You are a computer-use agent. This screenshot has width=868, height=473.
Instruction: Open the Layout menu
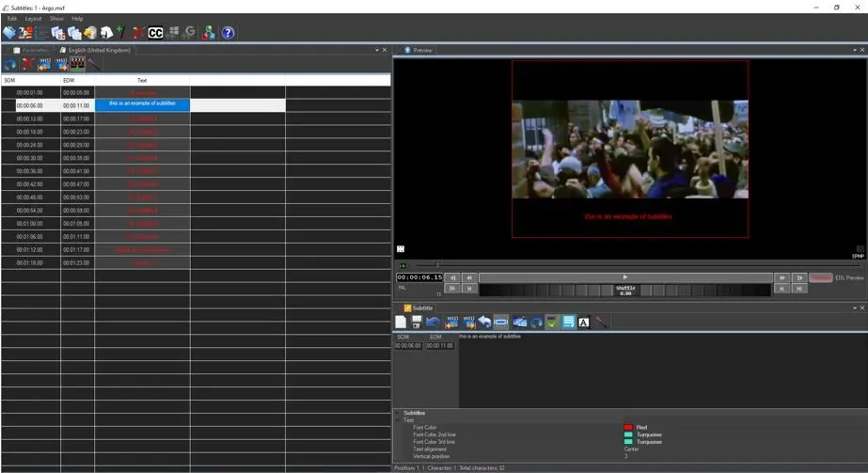tap(33, 19)
